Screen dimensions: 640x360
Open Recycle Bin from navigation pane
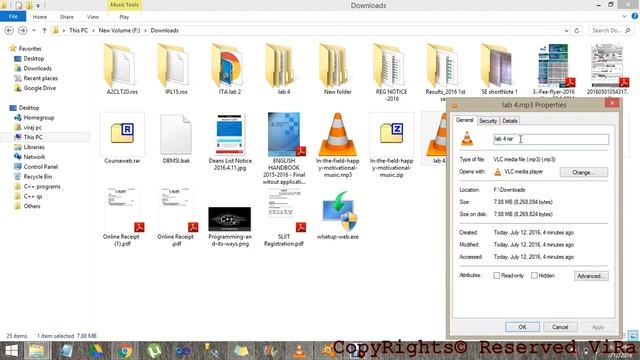38,176
